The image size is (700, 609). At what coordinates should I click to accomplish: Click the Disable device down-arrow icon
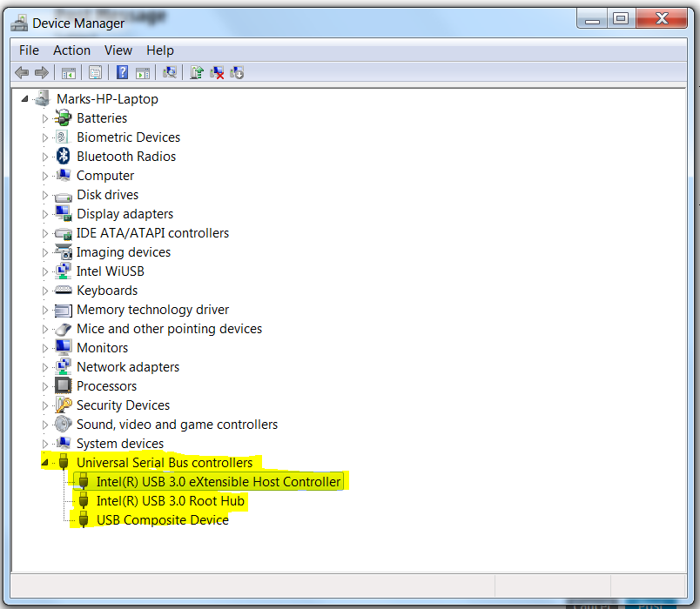(x=237, y=72)
